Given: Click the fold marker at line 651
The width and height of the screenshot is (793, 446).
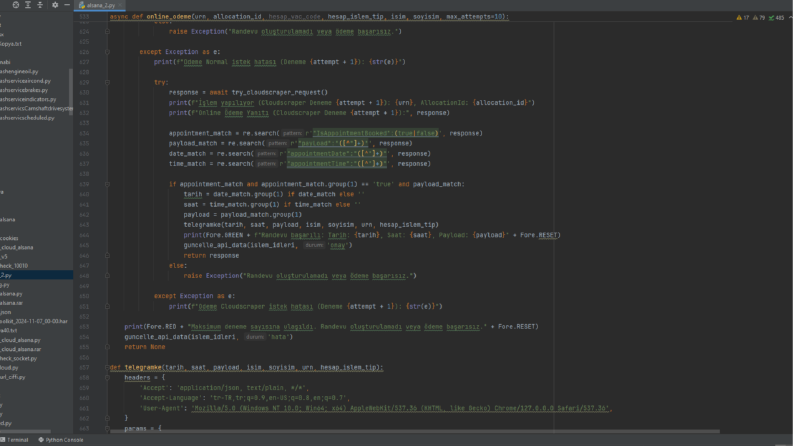Looking at the screenshot, I should [x=107, y=306].
